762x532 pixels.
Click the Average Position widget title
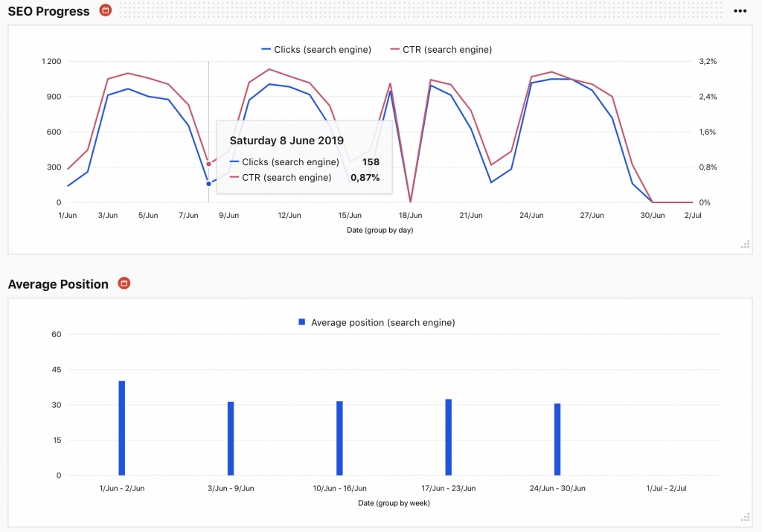click(x=58, y=284)
